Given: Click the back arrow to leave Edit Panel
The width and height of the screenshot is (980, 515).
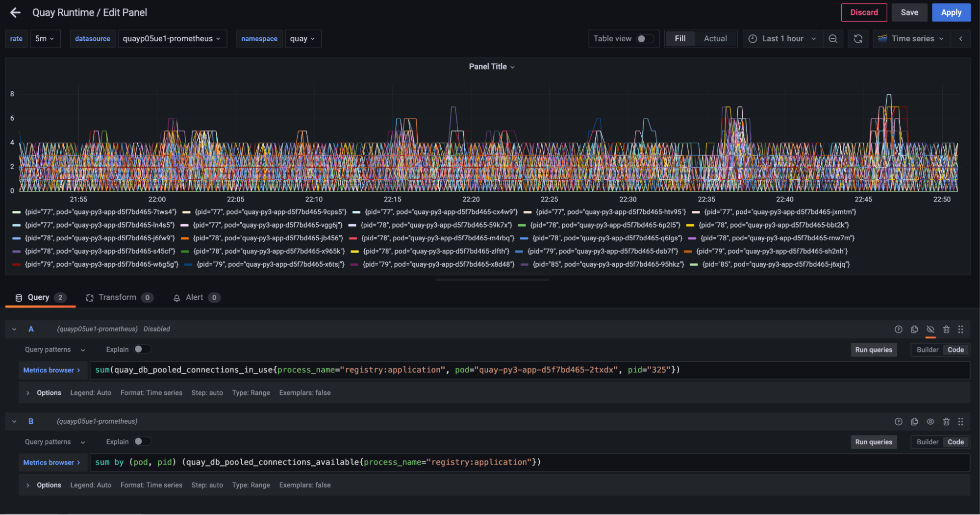Looking at the screenshot, I should point(15,13).
